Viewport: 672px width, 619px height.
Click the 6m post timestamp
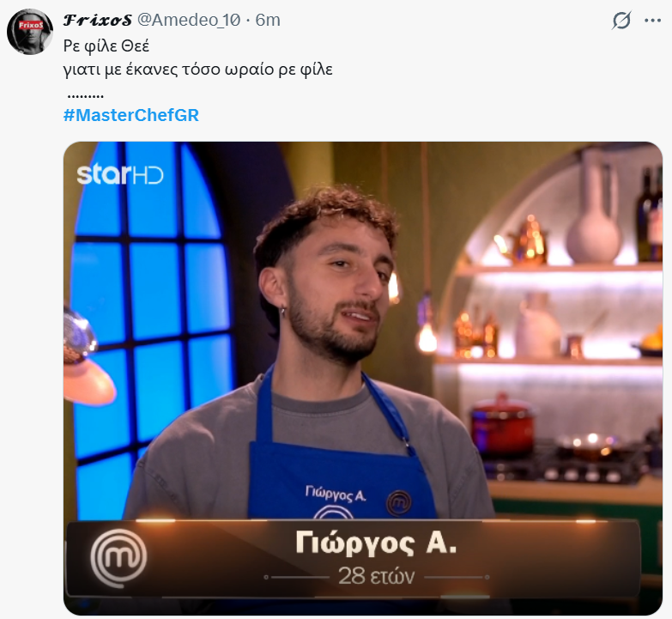[268, 20]
